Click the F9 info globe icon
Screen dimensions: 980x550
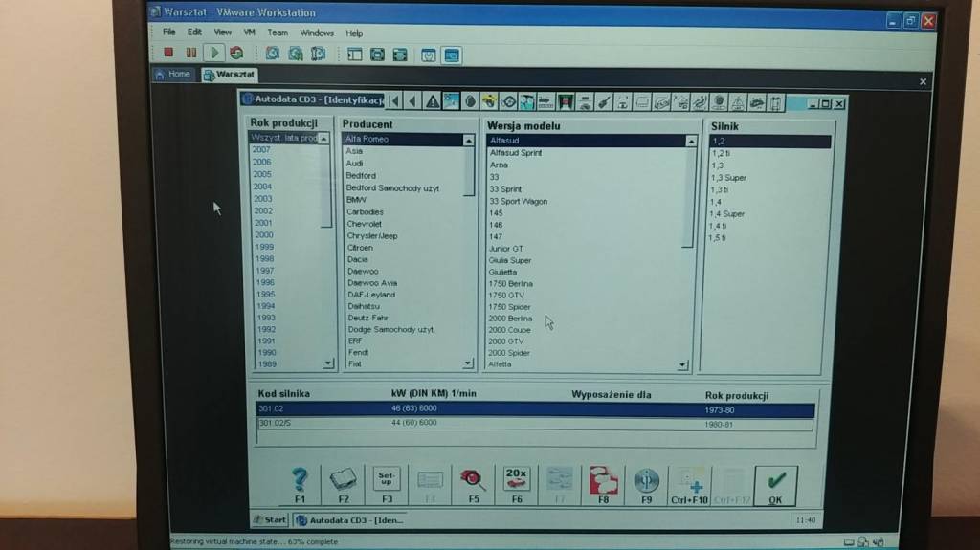coord(646,485)
